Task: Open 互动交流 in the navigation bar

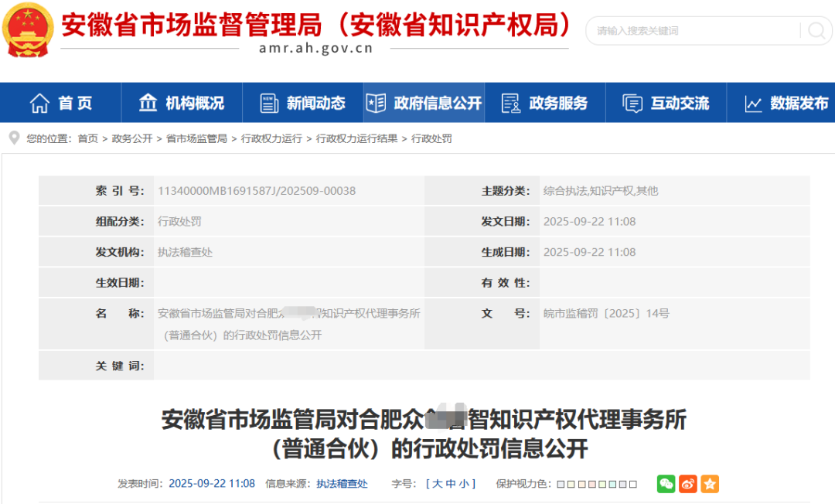Action: click(x=666, y=103)
